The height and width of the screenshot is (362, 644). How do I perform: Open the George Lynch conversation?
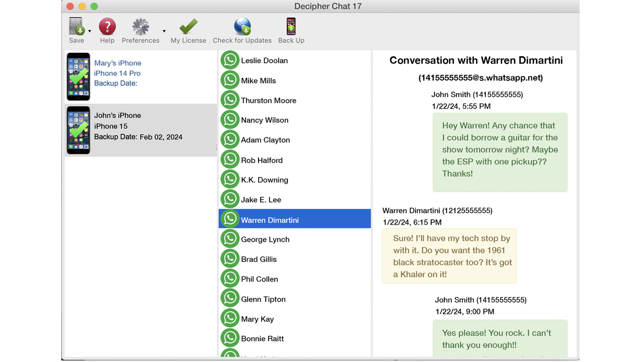265,239
